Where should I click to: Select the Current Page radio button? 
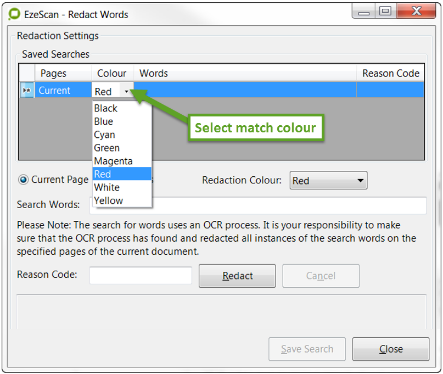pyautogui.click(x=23, y=180)
